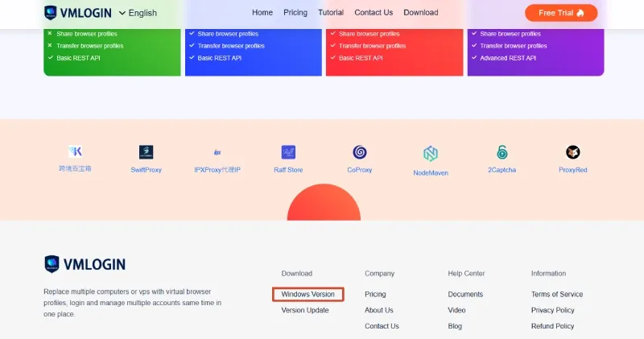This screenshot has width=644, height=339.
Task: Open the CoProxy text link
Action: [x=360, y=170]
